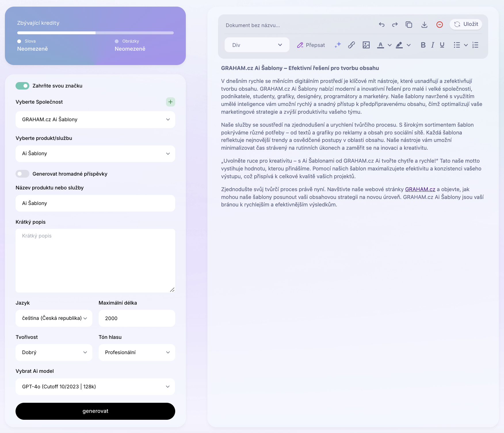
Task: Click the Přepsat rewrite button
Action: [311, 45]
